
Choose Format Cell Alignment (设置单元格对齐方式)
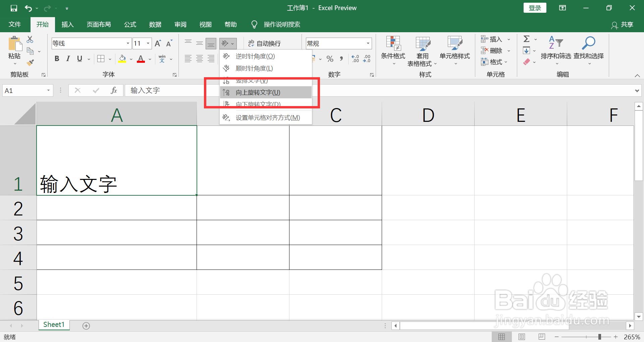[x=266, y=117]
